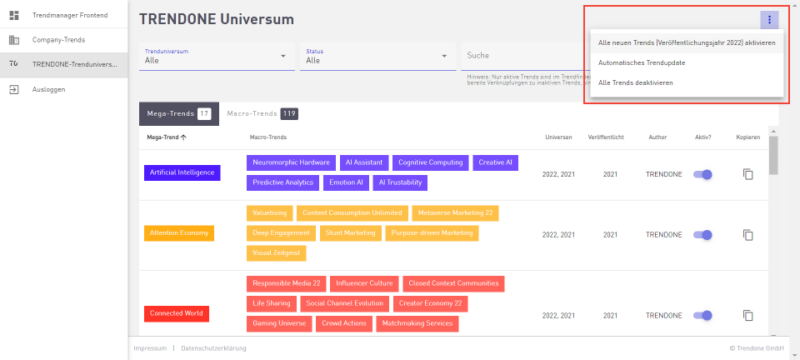Toggle Aktiv switch for Artificial Intelligence

[702, 174]
